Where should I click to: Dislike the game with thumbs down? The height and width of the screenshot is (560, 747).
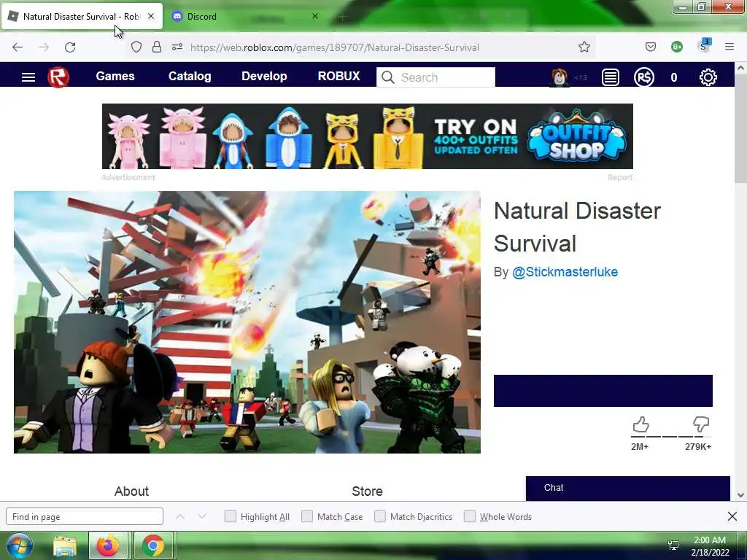point(701,424)
